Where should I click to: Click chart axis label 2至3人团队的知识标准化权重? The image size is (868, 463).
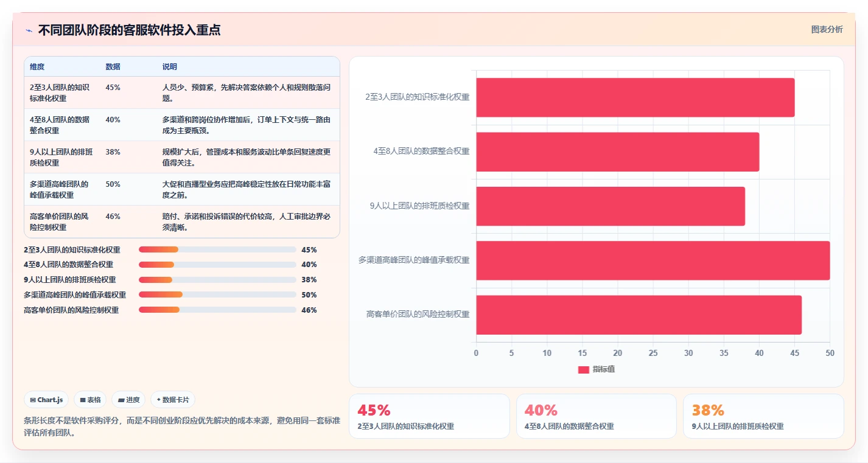click(x=417, y=97)
